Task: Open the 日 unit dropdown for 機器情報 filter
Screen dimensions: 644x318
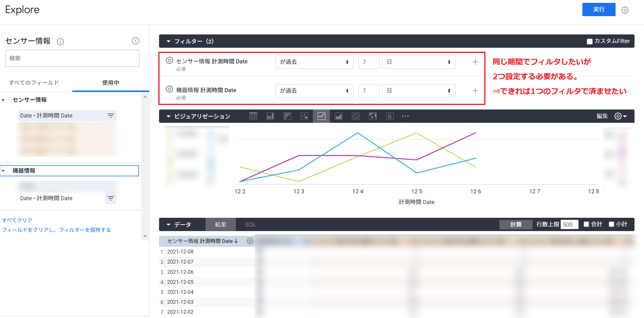Action: click(419, 91)
